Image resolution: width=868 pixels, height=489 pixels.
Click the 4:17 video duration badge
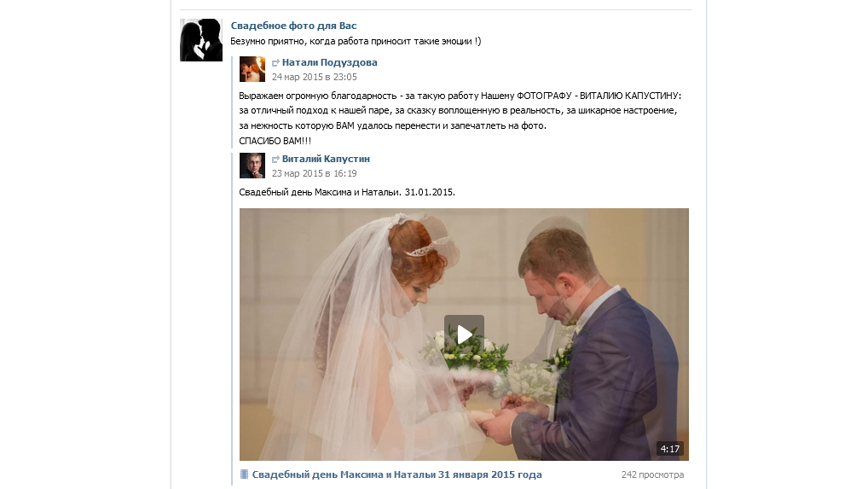pyautogui.click(x=670, y=449)
